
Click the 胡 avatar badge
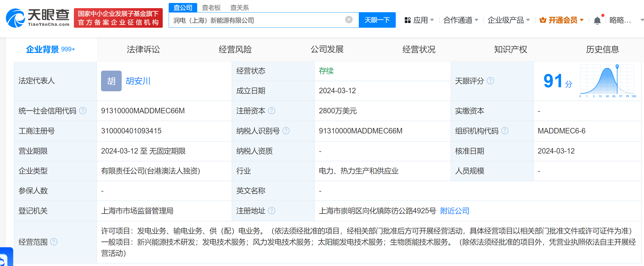coord(111,81)
